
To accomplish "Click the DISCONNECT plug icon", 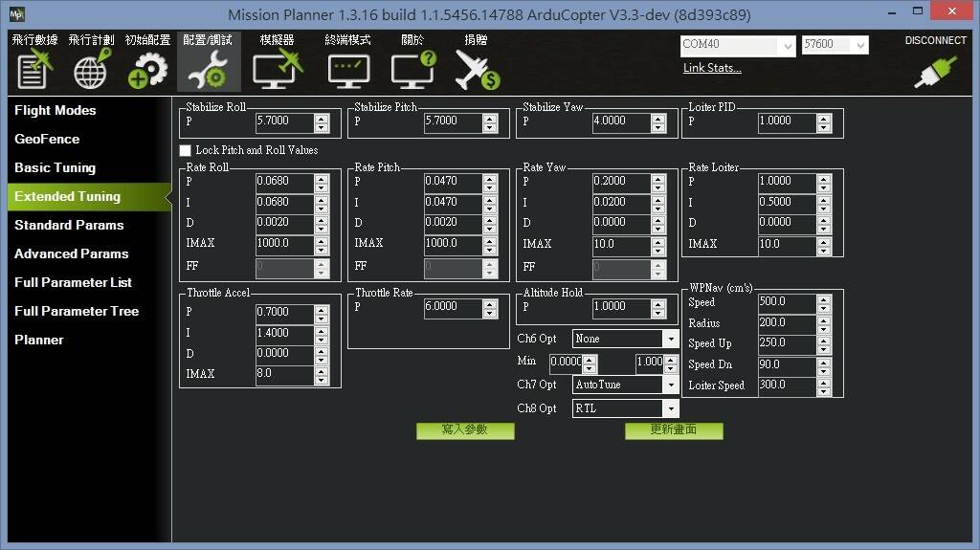I will pyautogui.click(x=936, y=71).
